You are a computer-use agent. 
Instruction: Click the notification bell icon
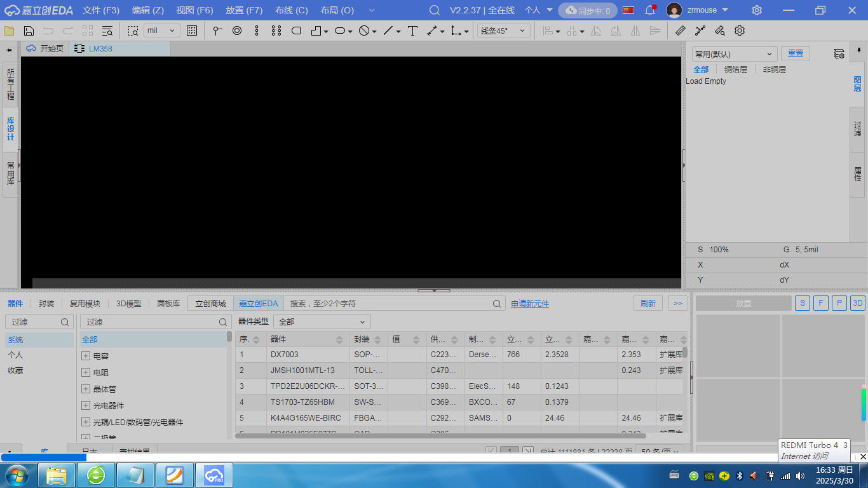click(x=649, y=10)
